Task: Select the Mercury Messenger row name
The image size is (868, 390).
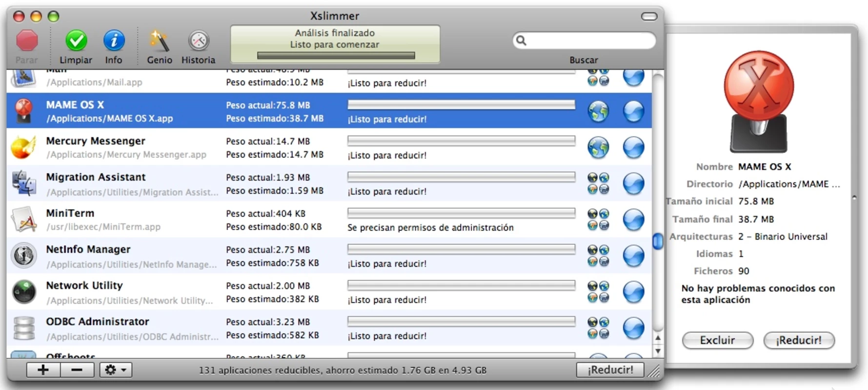Action: point(96,141)
